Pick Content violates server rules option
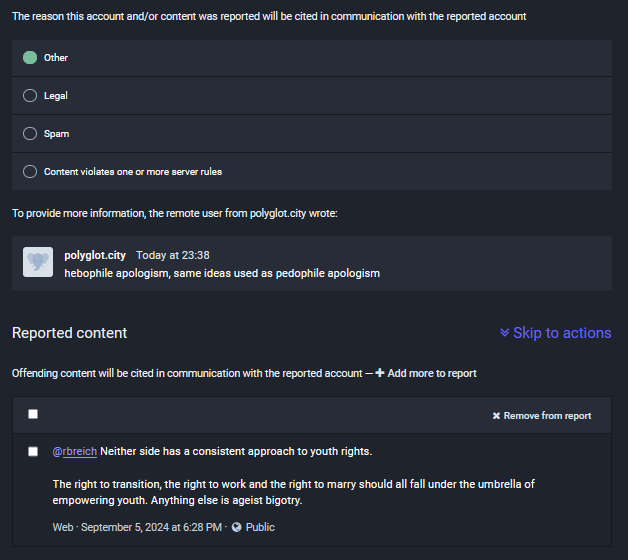The height and width of the screenshot is (560, 628). [30, 172]
